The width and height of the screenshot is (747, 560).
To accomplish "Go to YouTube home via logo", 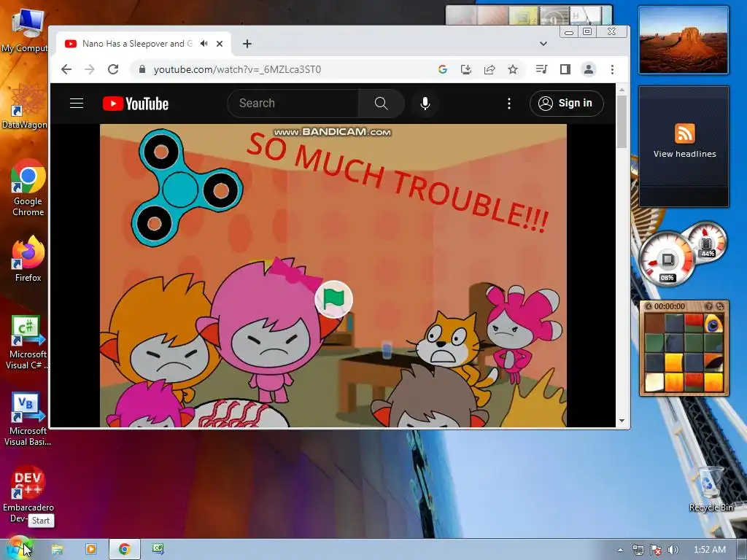I will pos(136,104).
